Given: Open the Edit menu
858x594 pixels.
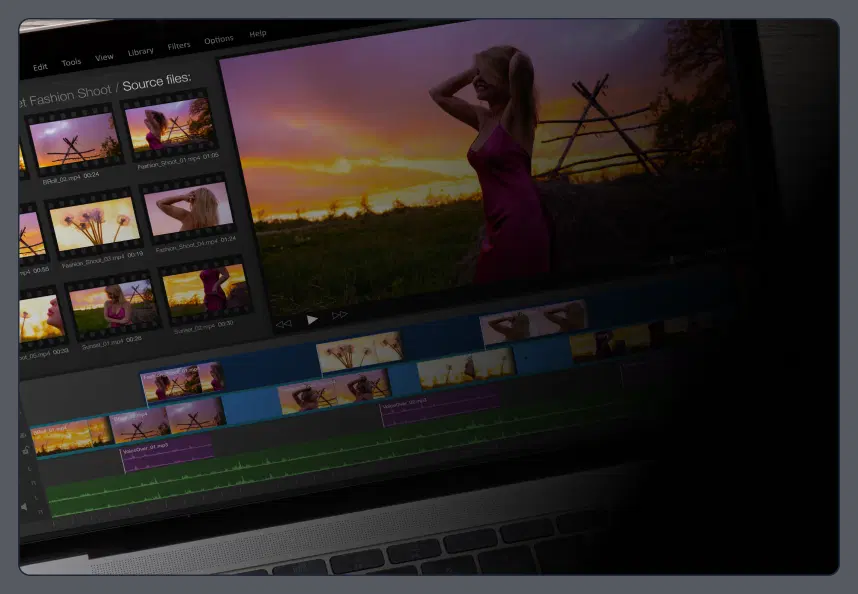Looking at the screenshot, I should pos(40,65).
